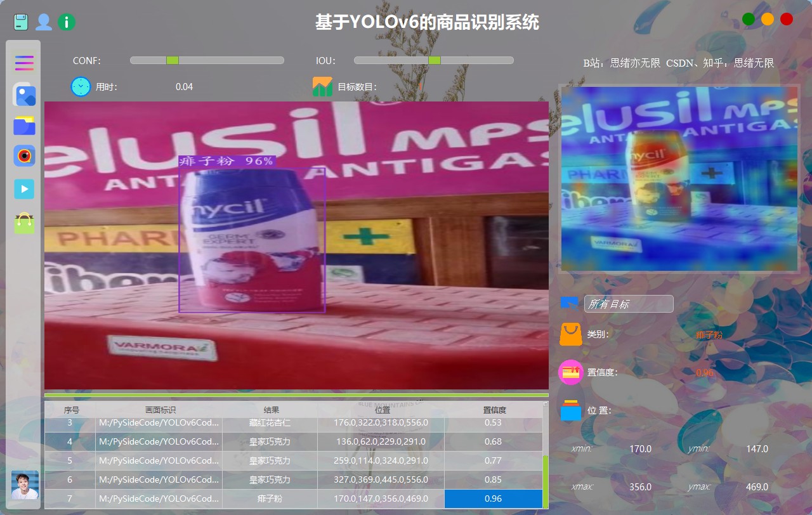The width and height of the screenshot is (812, 515).
Task: Open the 所有目标 target dropdown
Action: (629, 304)
